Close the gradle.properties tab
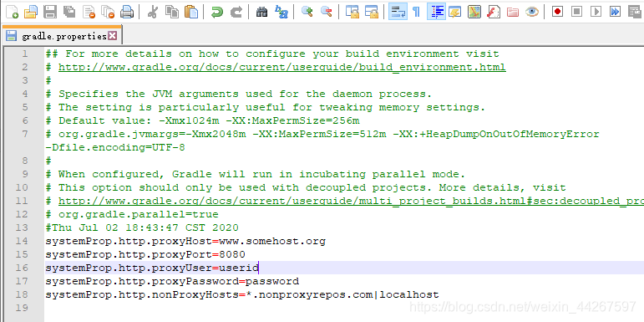The width and height of the screenshot is (644, 322). pyautogui.click(x=112, y=36)
